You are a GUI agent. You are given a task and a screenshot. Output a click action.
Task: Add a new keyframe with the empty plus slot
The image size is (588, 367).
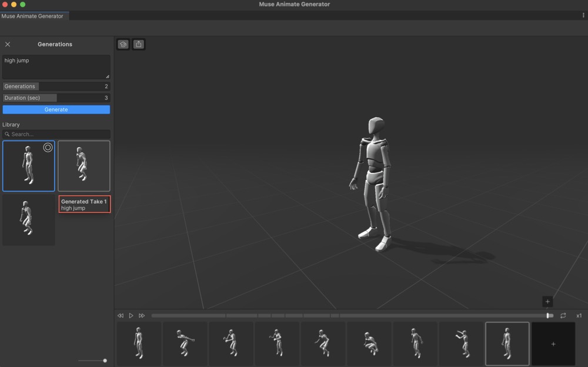click(x=553, y=344)
